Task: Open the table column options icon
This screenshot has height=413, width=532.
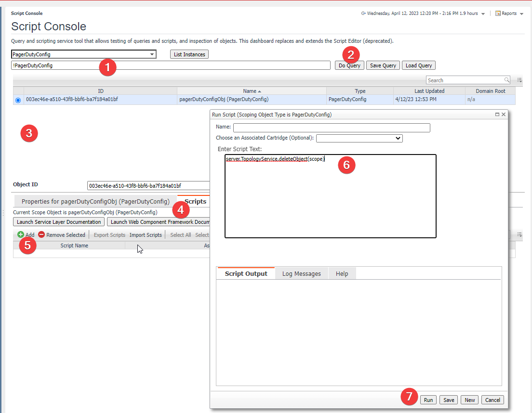Action: click(x=519, y=80)
